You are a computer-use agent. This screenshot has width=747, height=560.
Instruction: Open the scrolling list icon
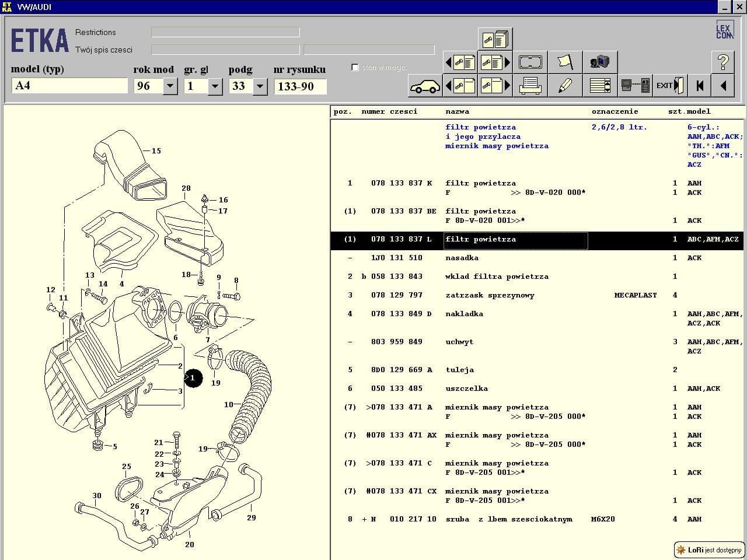coord(600,86)
